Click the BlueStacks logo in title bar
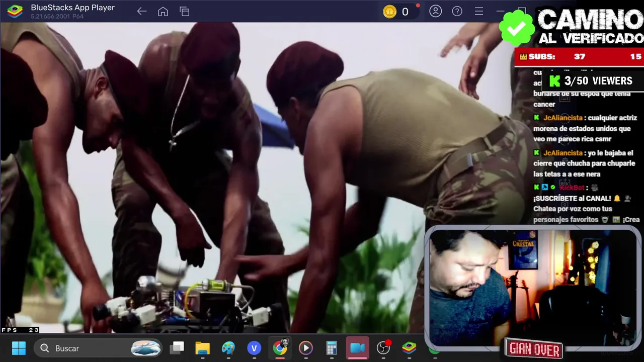644x362 pixels. pyautogui.click(x=15, y=11)
